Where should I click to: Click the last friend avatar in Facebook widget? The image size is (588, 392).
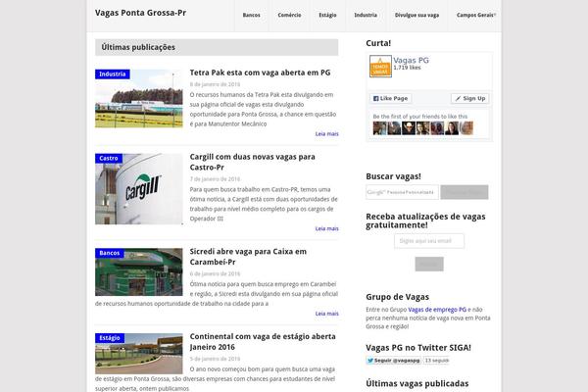click(x=466, y=128)
